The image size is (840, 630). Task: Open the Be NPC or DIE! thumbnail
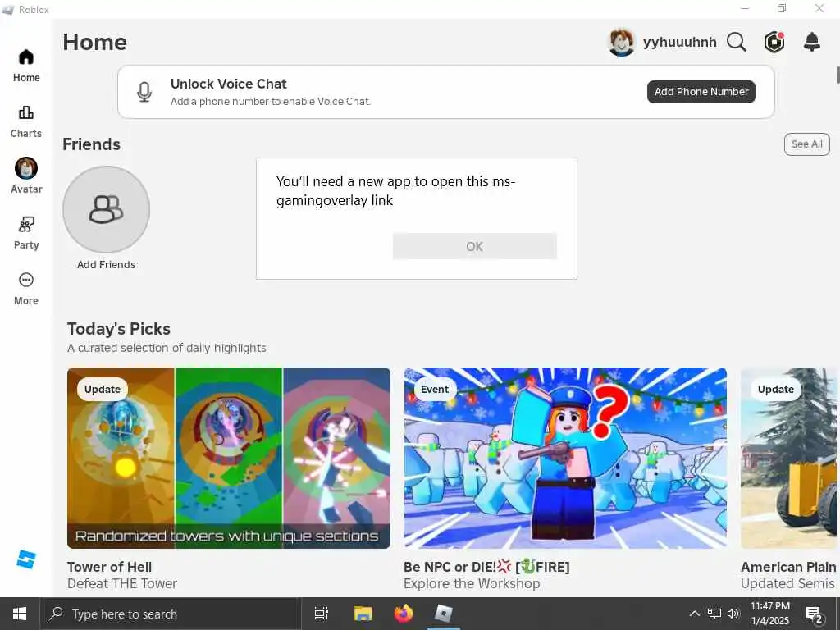[x=565, y=458]
